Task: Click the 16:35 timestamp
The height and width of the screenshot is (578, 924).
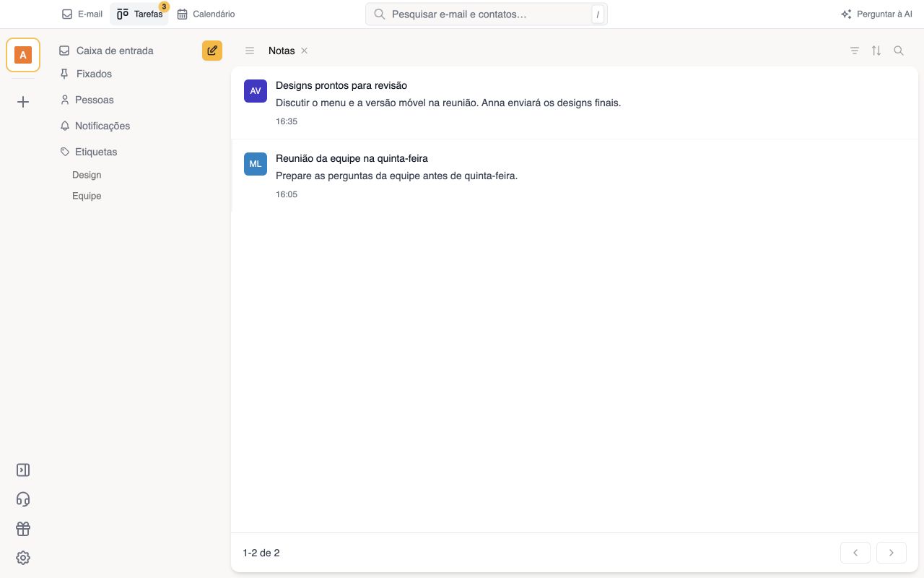Action: pyautogui.click(x=287, y=121)
